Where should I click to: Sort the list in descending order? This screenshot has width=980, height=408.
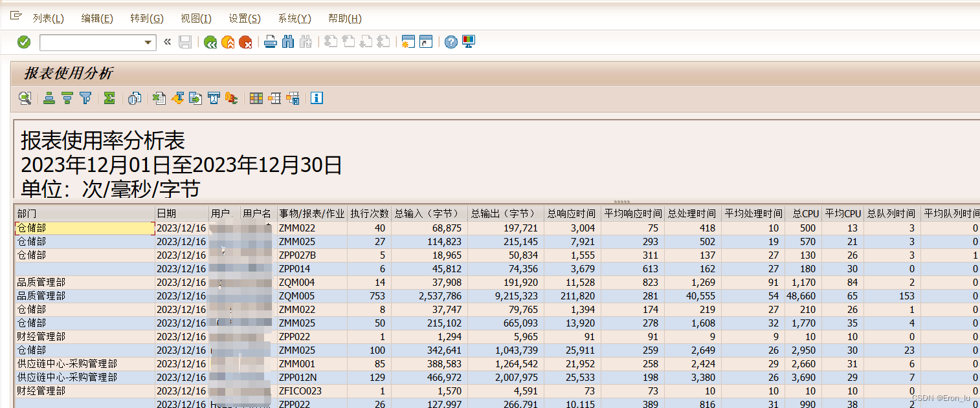[x=67, y=98]
